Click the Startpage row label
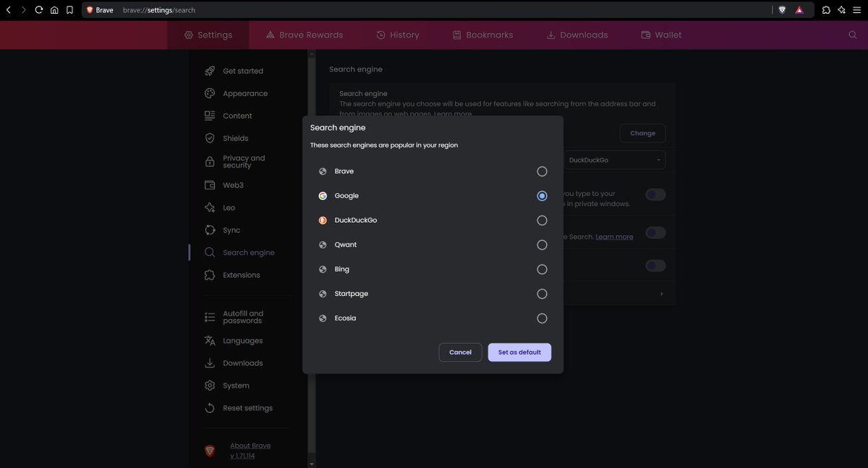 pyautogui.click(x=352, y=294)
